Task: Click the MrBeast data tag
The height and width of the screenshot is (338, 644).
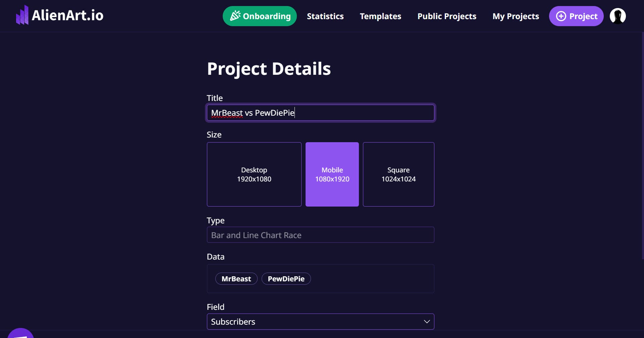Action: [236, 279]
